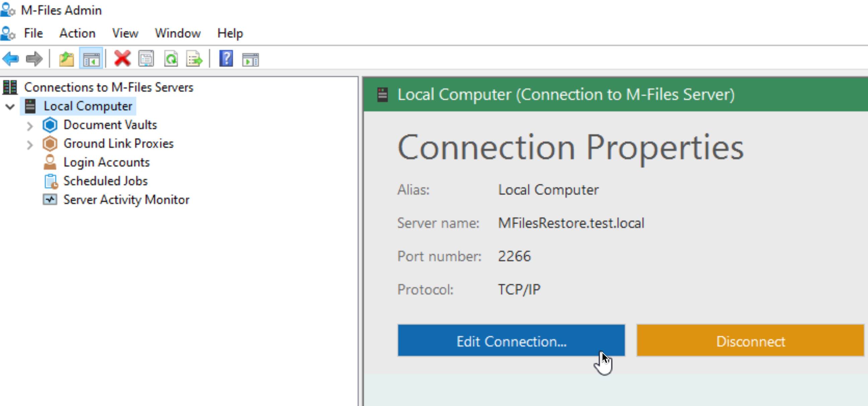Image resolution: width=868 pixels, height=406 pixels.
Task: Click the Document Vaults hexagon icon
Action: pos(50,125)
